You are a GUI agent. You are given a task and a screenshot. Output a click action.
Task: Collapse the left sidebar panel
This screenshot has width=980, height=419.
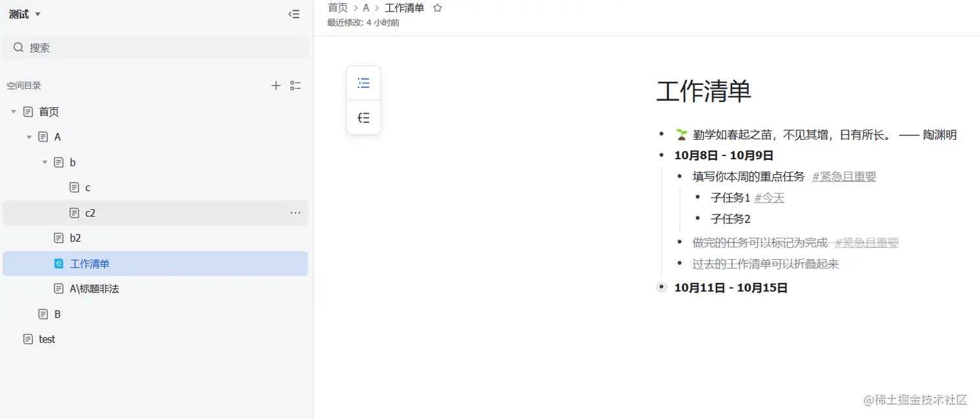[294, 14]
